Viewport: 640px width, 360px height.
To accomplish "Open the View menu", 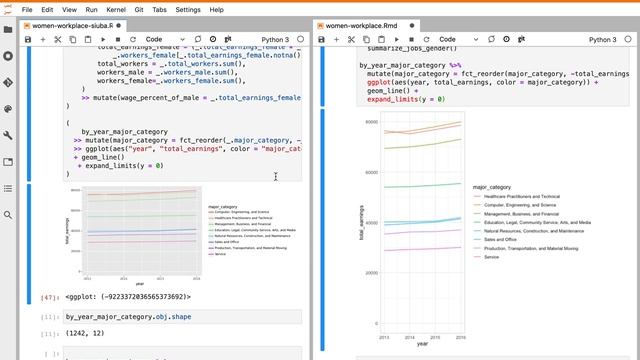I will pyautogui.click(x=69, y=9).
